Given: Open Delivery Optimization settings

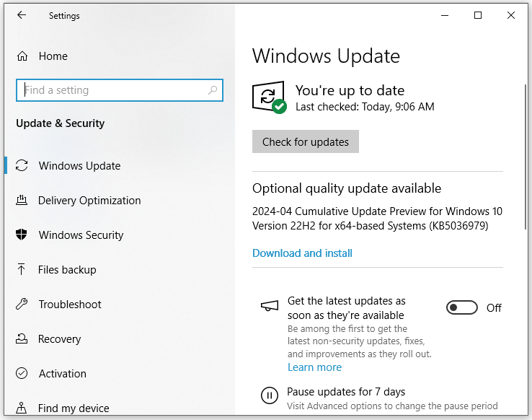Looking at the screenshot, I should (x=89, y=201).
